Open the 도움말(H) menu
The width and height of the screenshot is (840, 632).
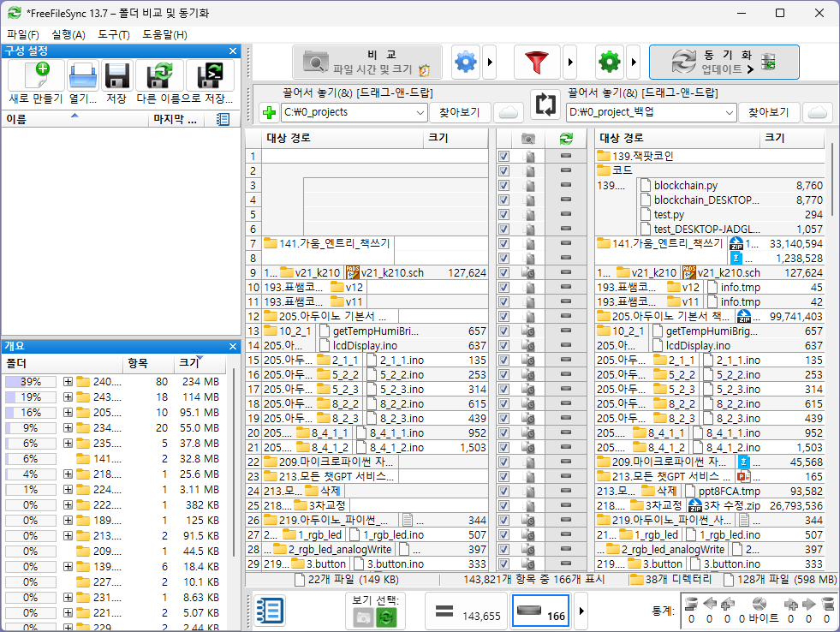(x=164, y=35)
